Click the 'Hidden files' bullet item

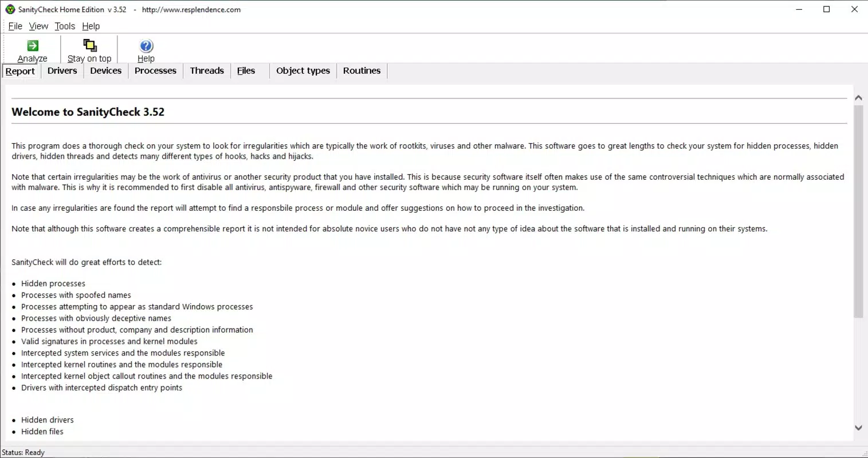coord(42,431)
